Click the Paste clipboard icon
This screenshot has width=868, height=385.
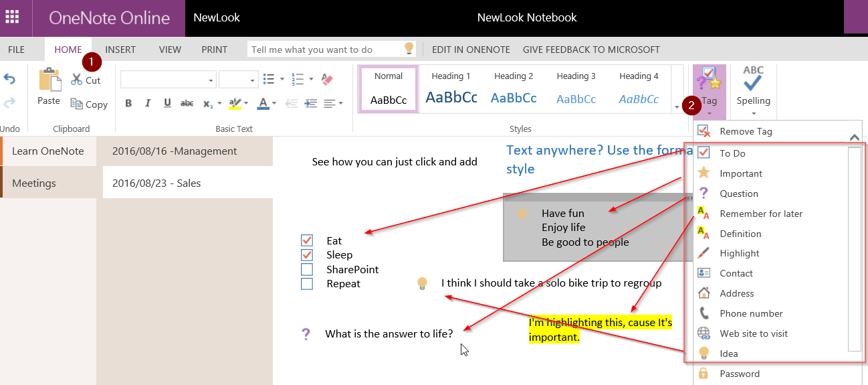tap(49, 87)
